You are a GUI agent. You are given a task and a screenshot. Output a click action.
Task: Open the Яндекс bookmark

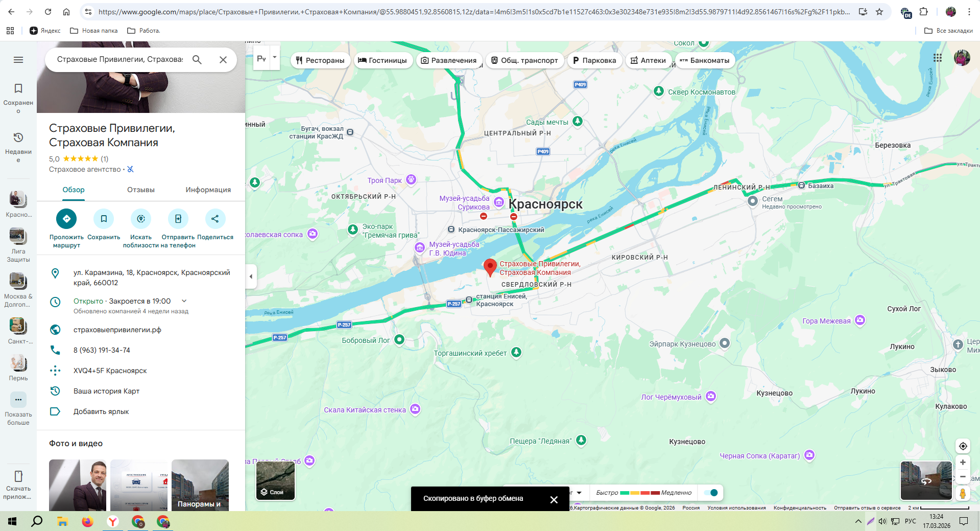tap(45, 31)
